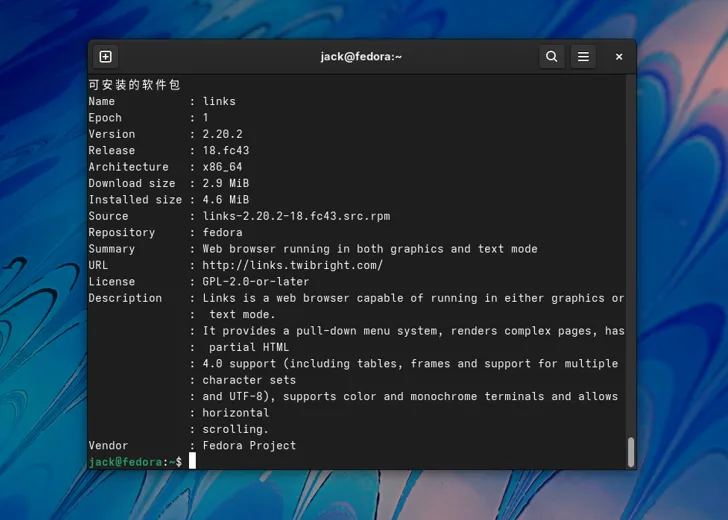Click the shell prompt cursor

192,461
